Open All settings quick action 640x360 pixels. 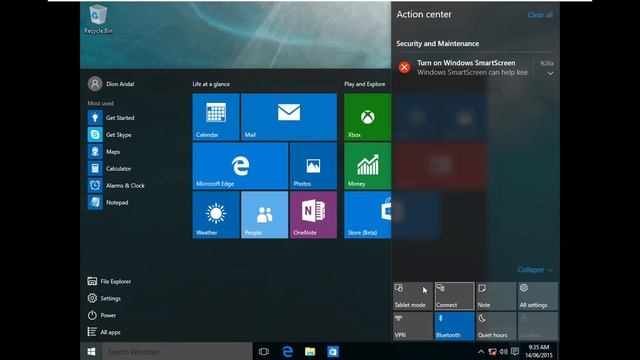click(x=538, y=296)
